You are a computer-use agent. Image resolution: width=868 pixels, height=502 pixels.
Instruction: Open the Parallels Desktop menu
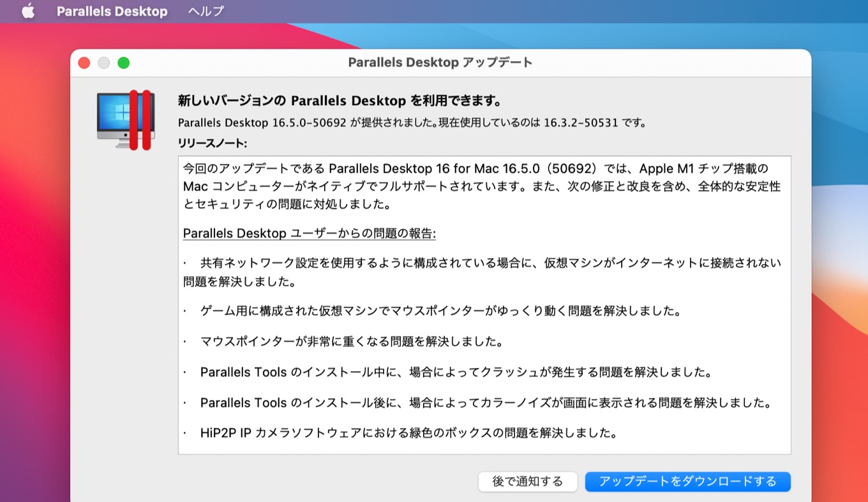click(112, 11)
